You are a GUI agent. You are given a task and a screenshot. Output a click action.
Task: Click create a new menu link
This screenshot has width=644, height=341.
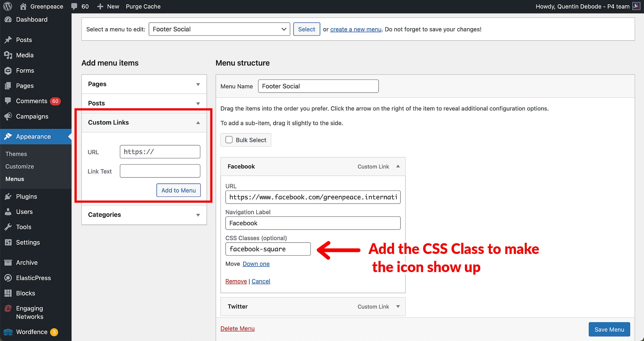click(356, 29)
